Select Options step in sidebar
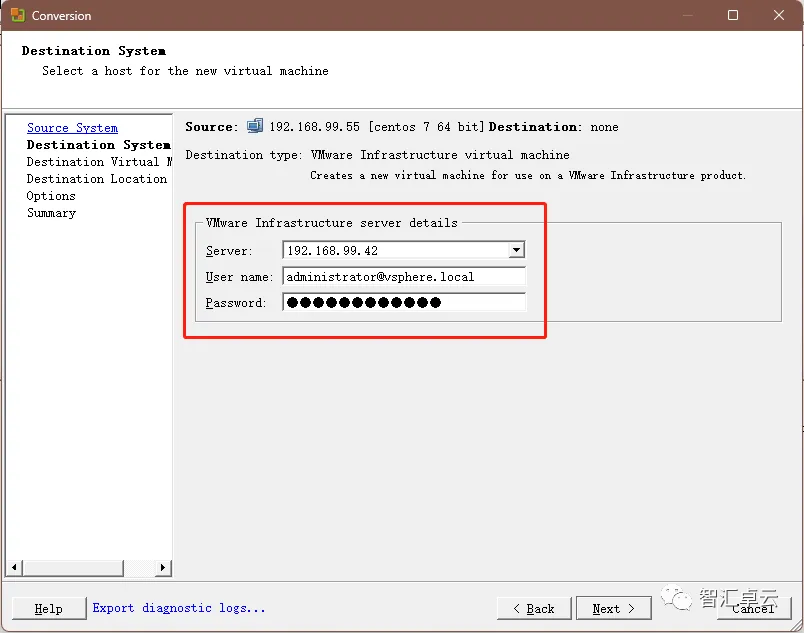The height and width of the screenshot is (633, 804). (x=51, y=196)
